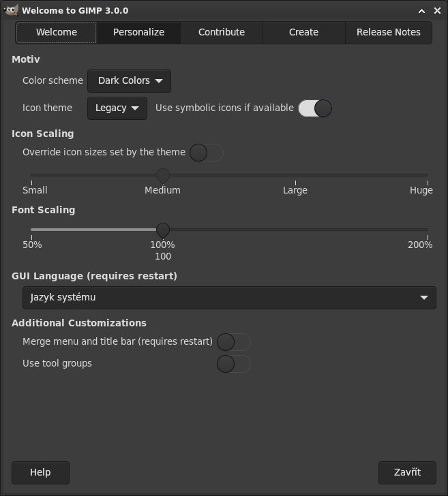Go to the Contribute tab
Screen dimensions: 448x496
222,32
